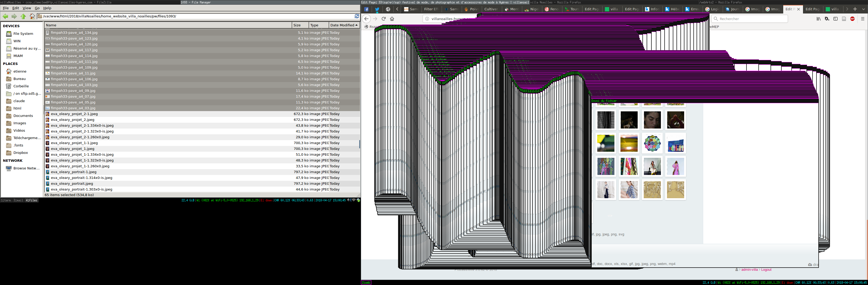
Task: Open the list all tabs dropdown
Action: tap(863, 9)
